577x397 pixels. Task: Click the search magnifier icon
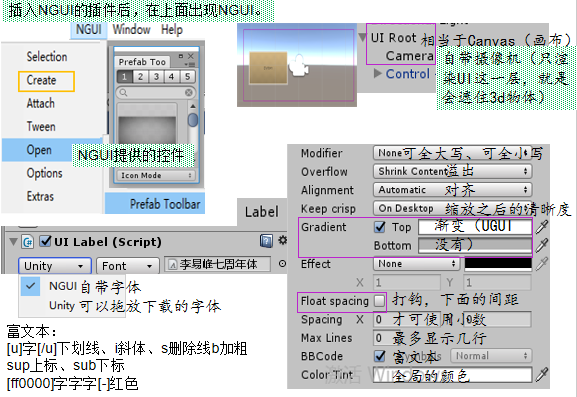[x=123, y=92]
